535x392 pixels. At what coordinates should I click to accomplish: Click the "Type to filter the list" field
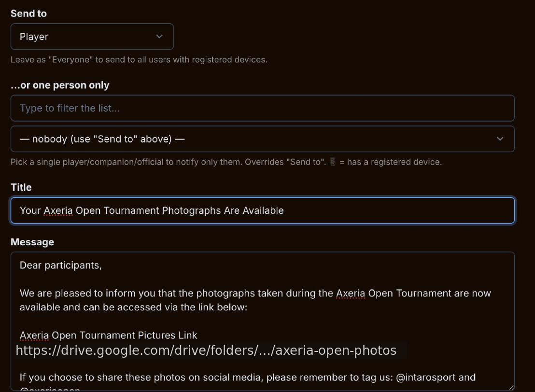[262, 108]
